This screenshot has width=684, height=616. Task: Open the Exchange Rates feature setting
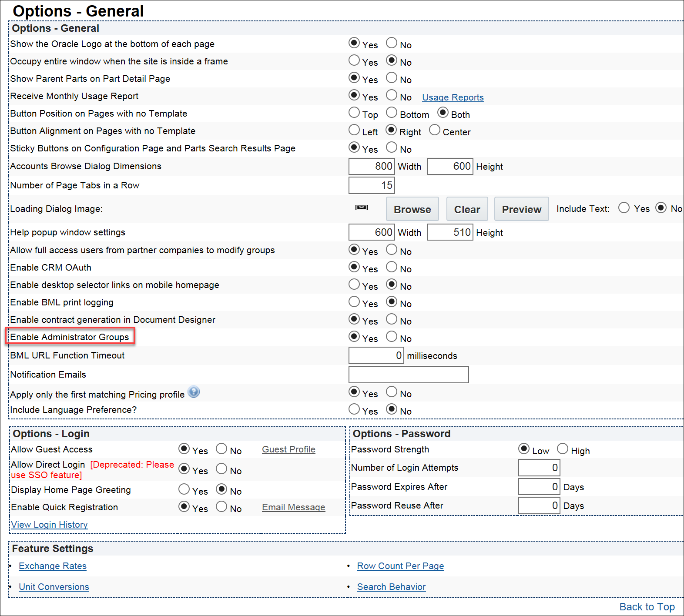(53, 566)
